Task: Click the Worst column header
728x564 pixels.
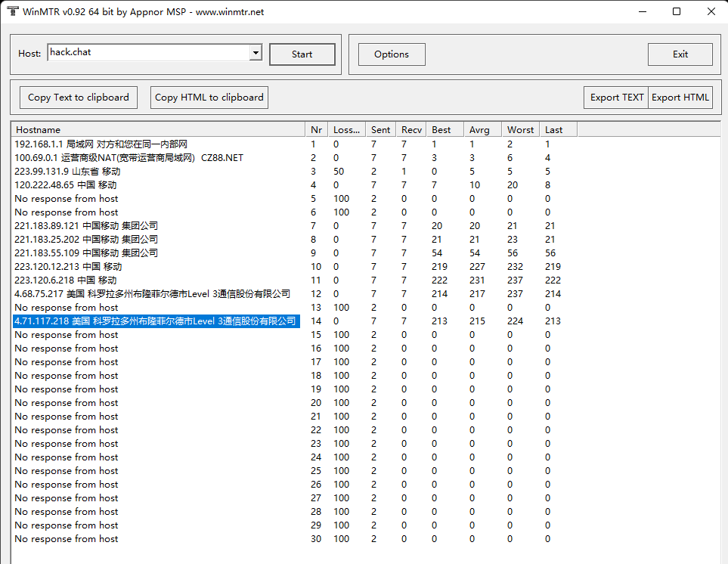Action: 520,130
